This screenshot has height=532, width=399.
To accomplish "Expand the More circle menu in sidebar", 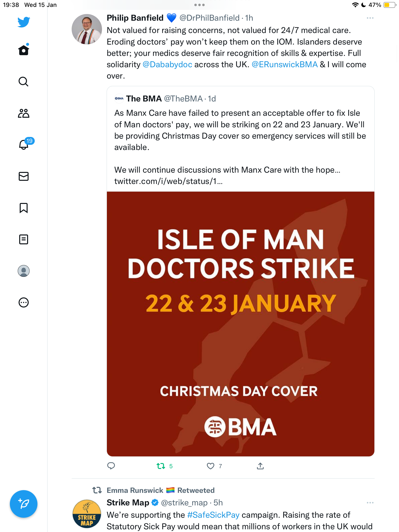I will [24, 302].
